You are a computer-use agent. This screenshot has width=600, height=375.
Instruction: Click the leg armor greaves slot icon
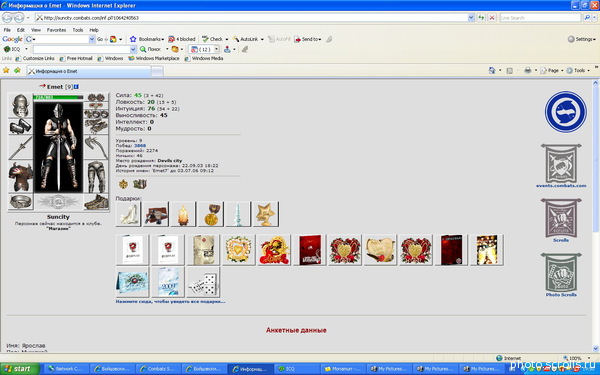[x=96, y=177]
